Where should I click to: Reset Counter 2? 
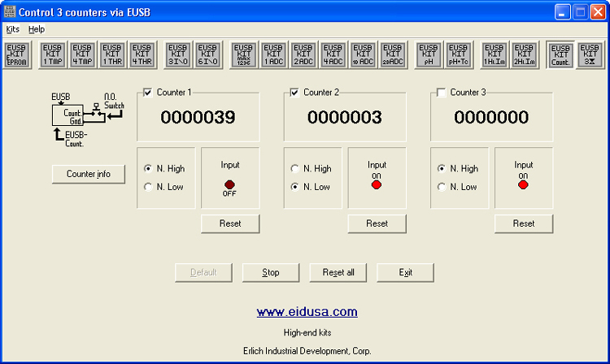(377, 223)
